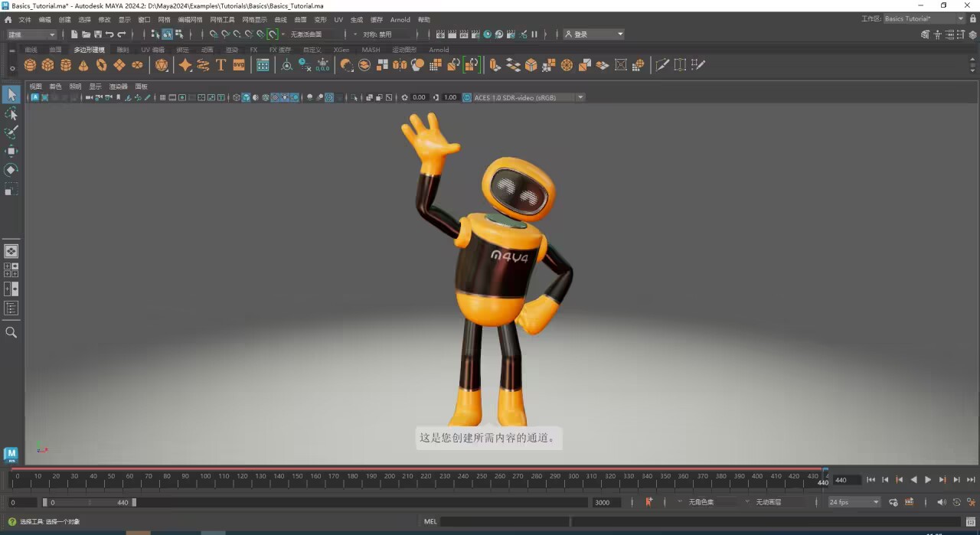
Task: Click the play forward button
Action: coord(928,480)
